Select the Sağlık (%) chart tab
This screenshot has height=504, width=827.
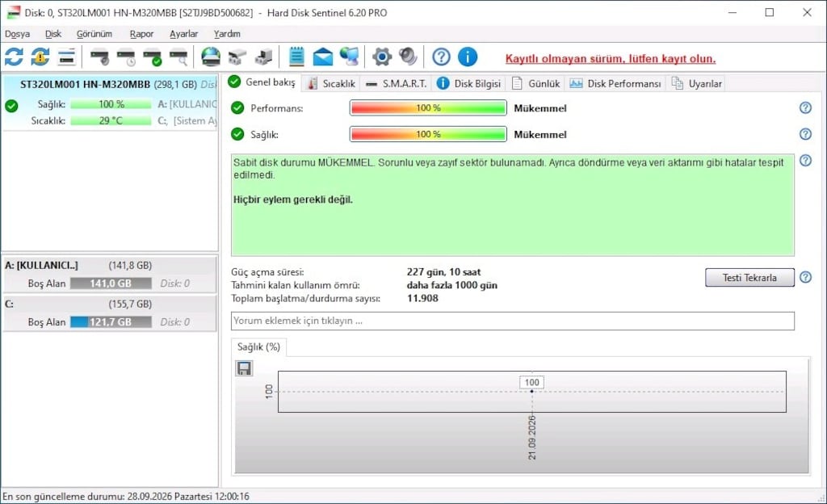pos(258,346)
